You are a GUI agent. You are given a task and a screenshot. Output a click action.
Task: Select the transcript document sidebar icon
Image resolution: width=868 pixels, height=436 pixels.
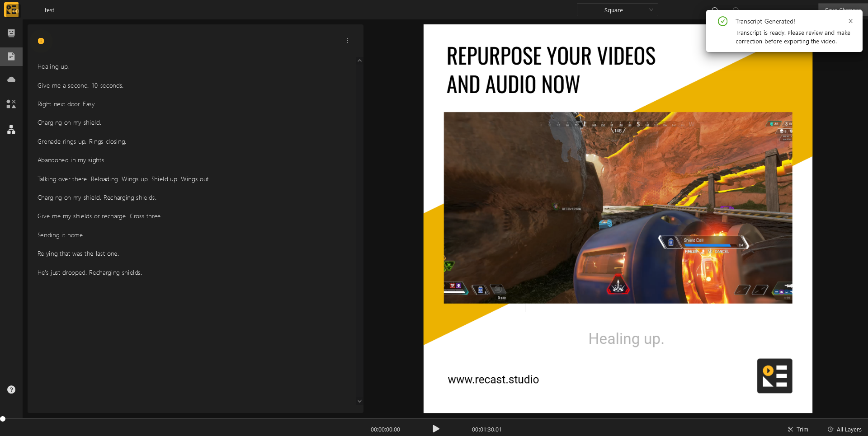(x=11, y=56)
